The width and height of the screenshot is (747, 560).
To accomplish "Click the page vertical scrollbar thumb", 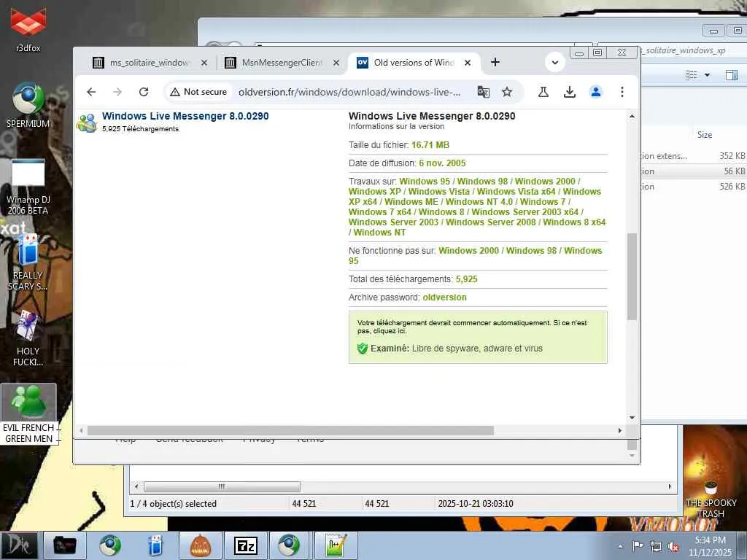I will (632, 276).
